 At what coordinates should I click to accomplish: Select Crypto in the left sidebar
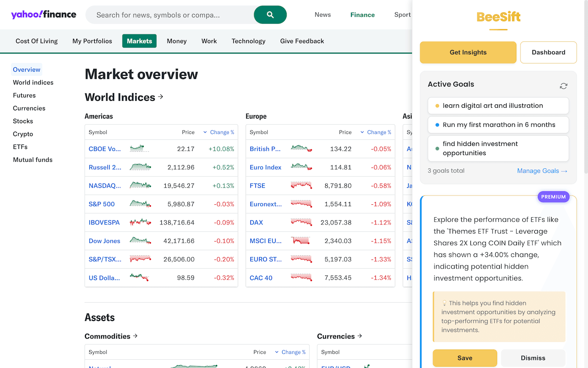pyautogui.click(x=23, y=134)
